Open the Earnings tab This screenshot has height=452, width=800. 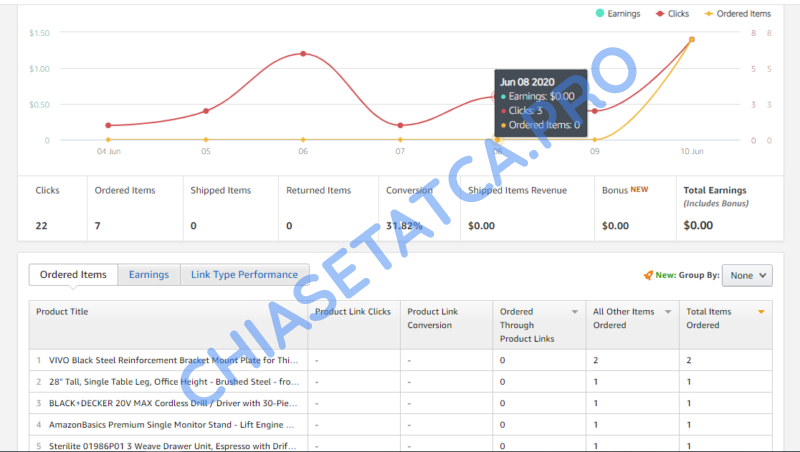click(x=148, y=274)
